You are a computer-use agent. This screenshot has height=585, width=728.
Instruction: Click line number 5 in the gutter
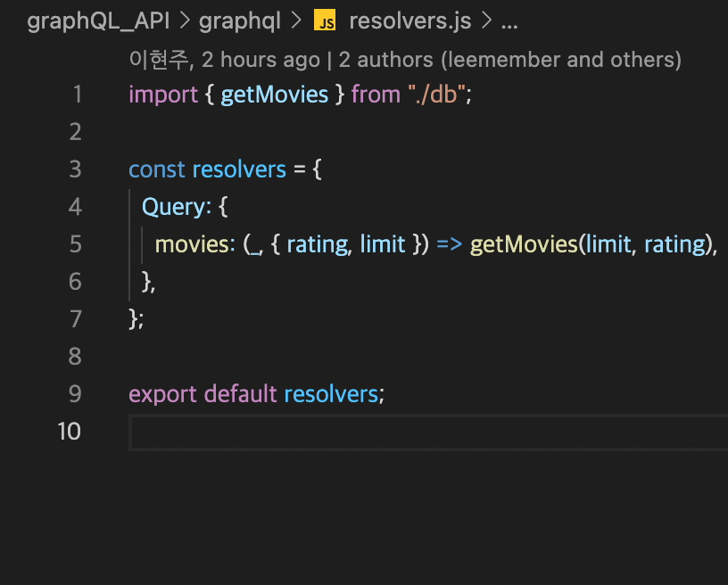pyautogui.click(x=78, y=243)
